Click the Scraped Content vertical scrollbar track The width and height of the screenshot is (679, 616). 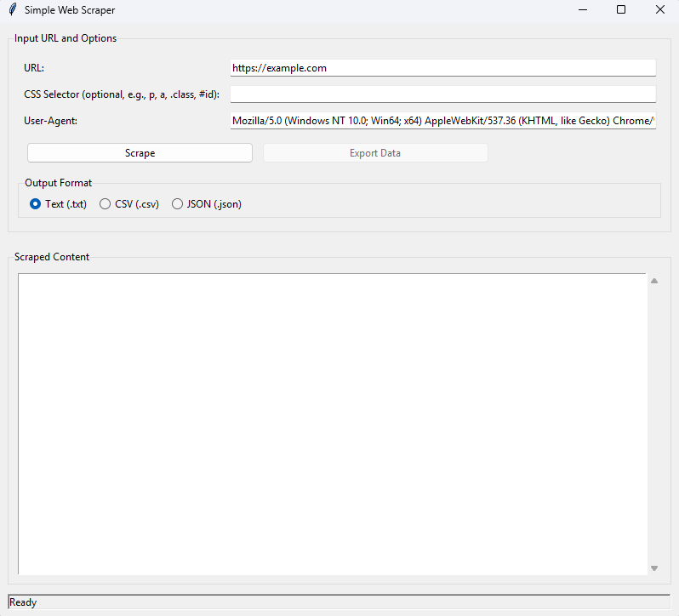654,425
